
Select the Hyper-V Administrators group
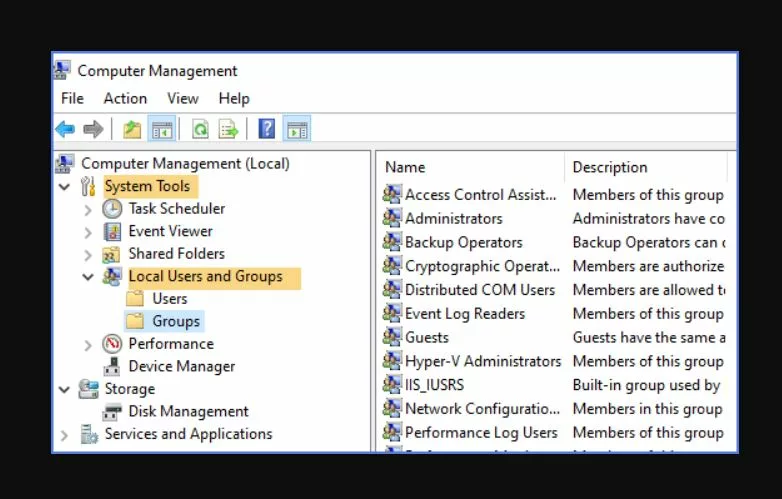pyautogui.click(x=483, y=361)
